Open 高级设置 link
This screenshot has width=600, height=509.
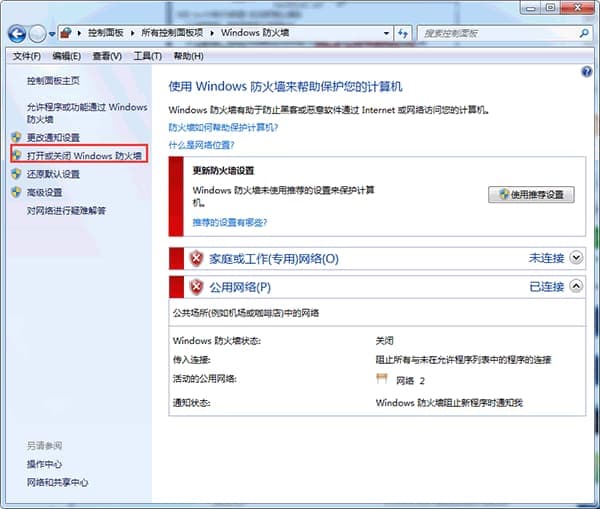[44, 192]
